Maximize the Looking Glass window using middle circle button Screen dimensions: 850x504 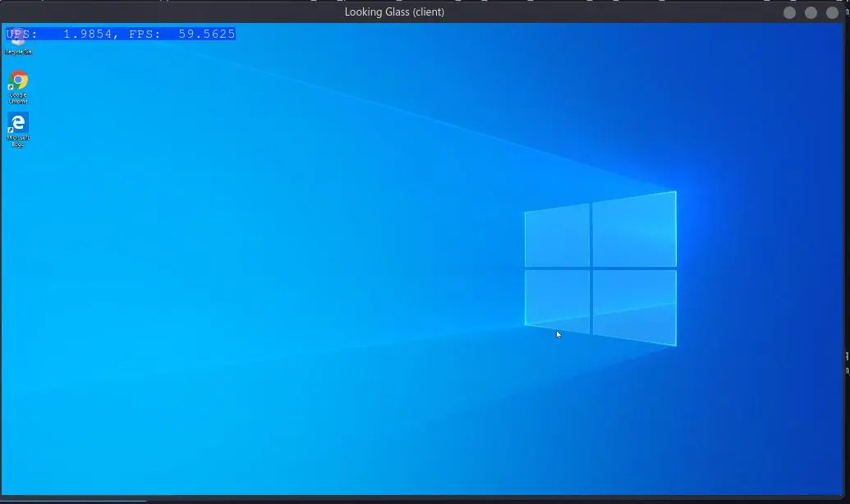[x=811, y=13]
